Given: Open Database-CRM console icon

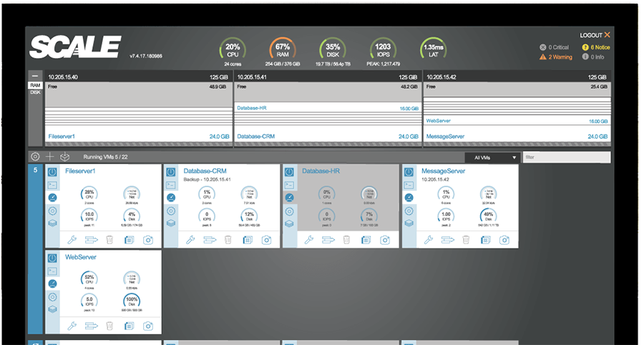Looking at the screenshot, I should pos(171,185).
